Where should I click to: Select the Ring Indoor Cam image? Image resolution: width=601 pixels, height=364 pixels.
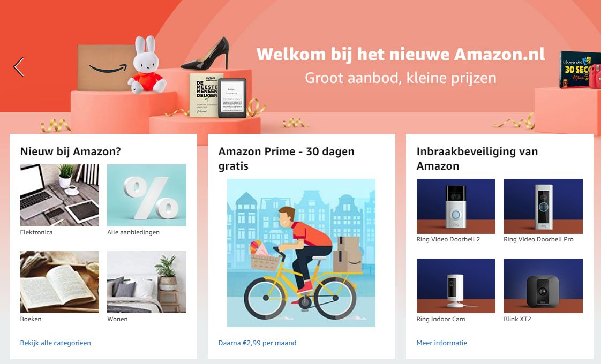456,286
